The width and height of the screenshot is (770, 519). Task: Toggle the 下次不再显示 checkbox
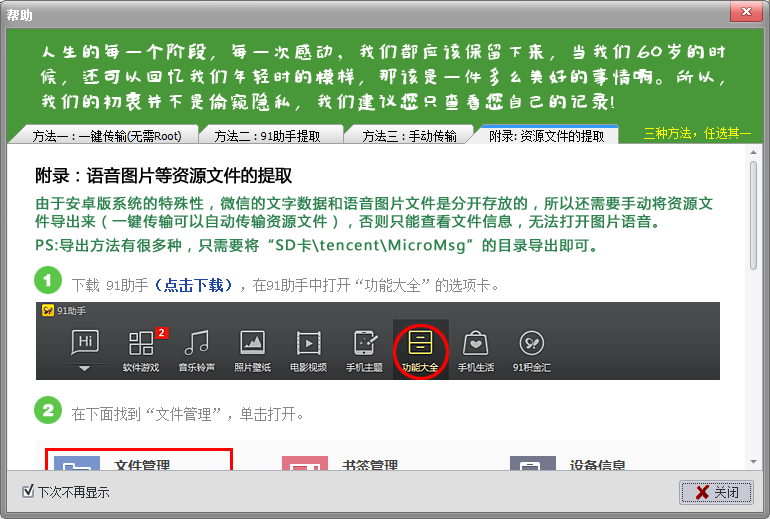point(28,492)
